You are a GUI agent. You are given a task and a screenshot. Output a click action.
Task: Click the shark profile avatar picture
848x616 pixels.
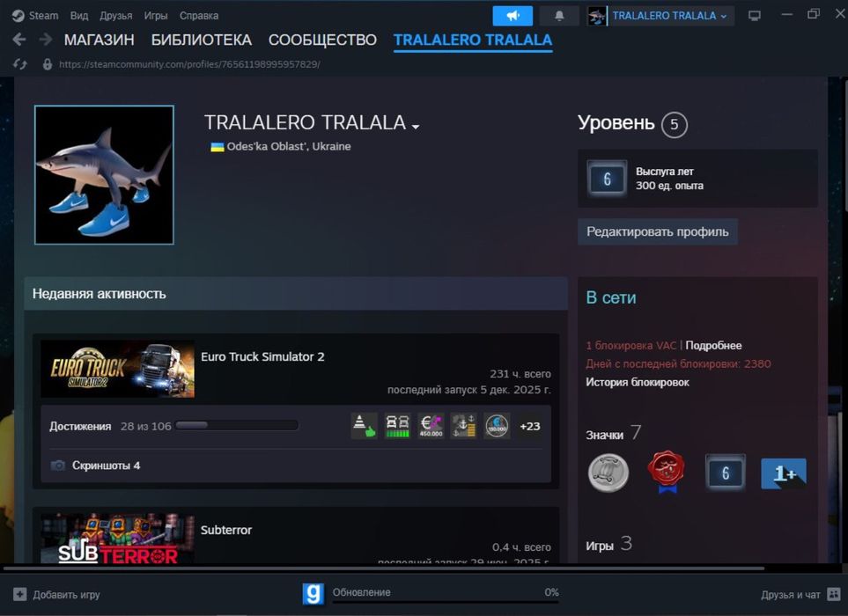[x=104, y=174]
